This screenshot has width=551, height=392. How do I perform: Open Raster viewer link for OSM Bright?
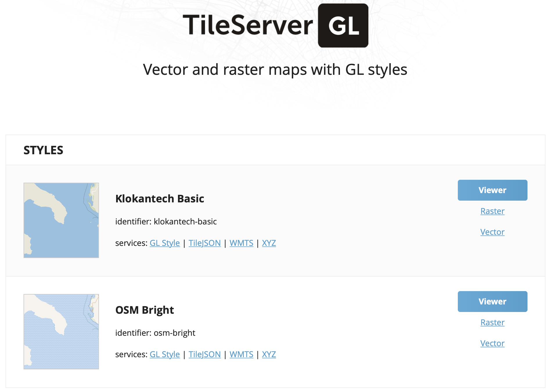(x=492, y=322)
